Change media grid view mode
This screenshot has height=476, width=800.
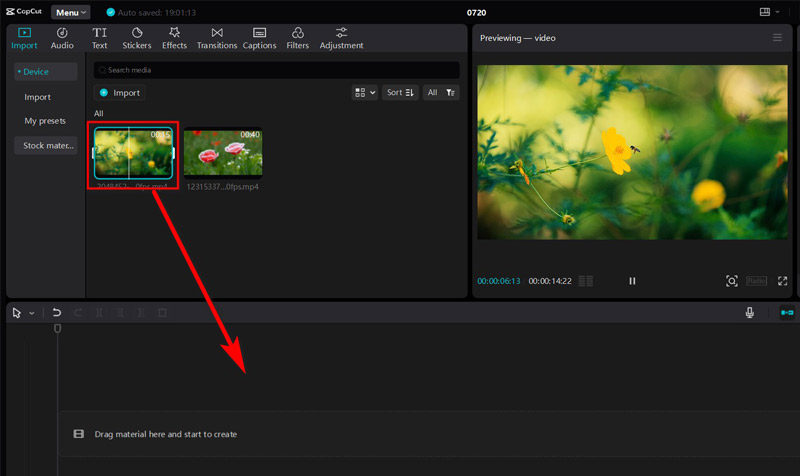[364, 92]
